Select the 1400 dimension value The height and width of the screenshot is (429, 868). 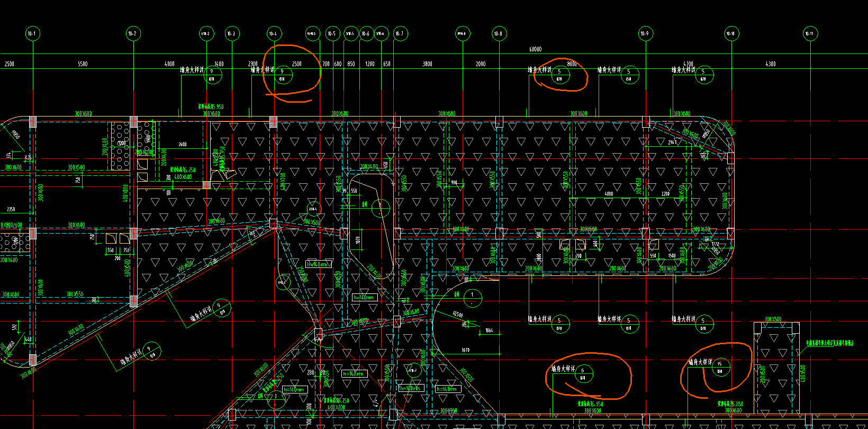pyautogui.click(x=219, y=64)
